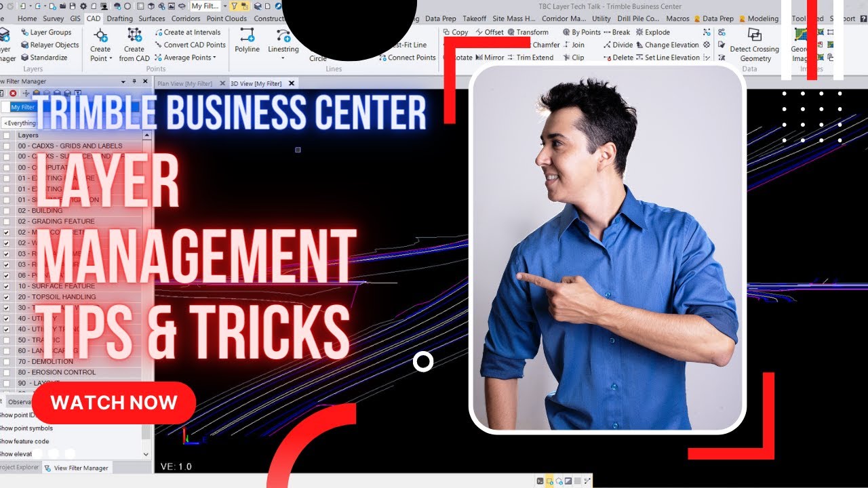Image resolution: width=868 pixels, height=488 pixels.
Task: Open Change Elevation tool
Action: tap(668, 45)
